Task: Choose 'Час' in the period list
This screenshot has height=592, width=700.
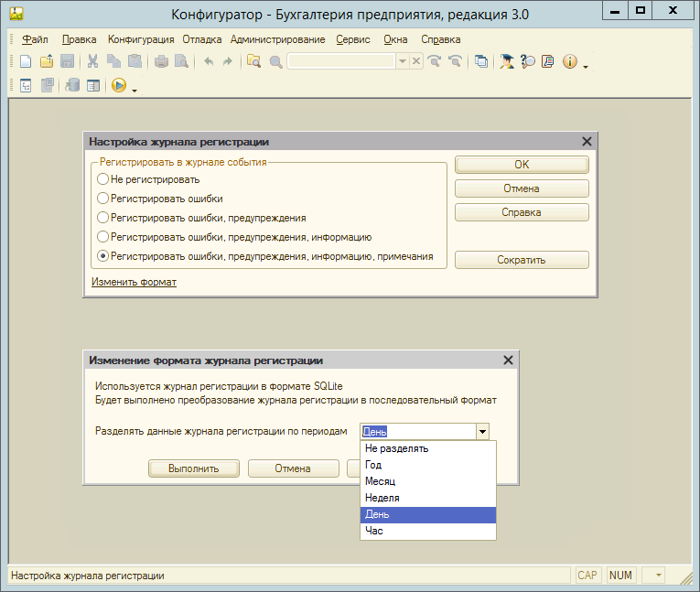Action: coord(428,531)
